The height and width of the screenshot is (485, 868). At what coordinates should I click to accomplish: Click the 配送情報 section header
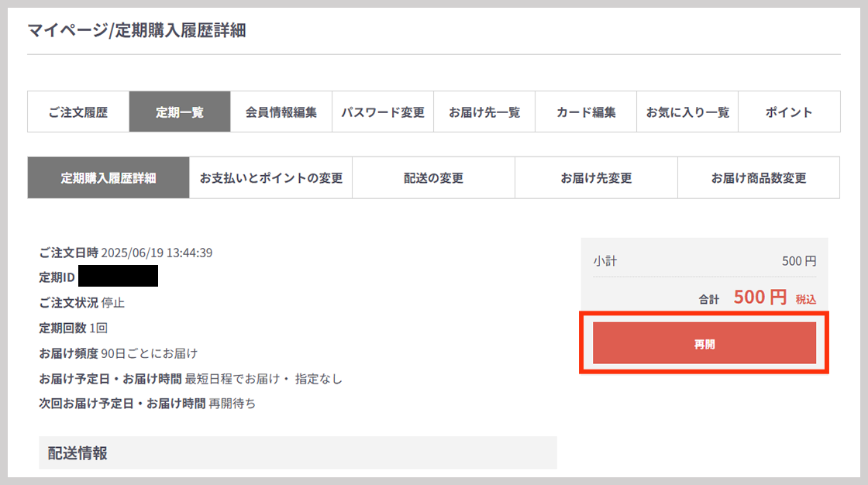[x=77, y=453]
